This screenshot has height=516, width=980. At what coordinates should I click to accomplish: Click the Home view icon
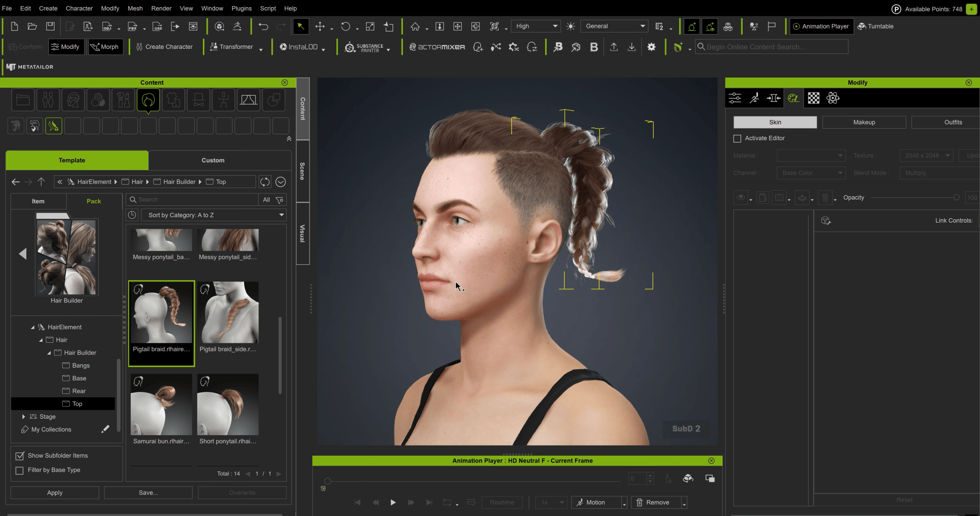[415, 26]
